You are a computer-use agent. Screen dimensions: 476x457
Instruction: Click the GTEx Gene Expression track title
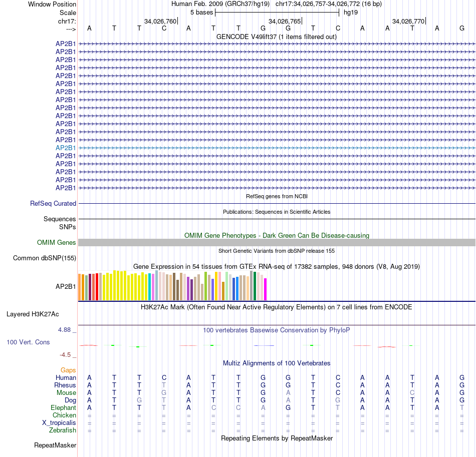[x=277, y=267]
